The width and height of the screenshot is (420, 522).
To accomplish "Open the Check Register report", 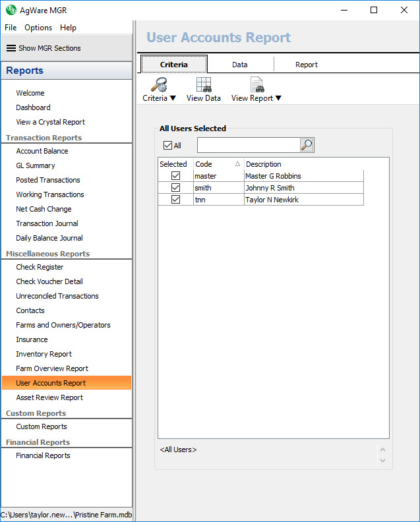I will (x=40, y=267).
